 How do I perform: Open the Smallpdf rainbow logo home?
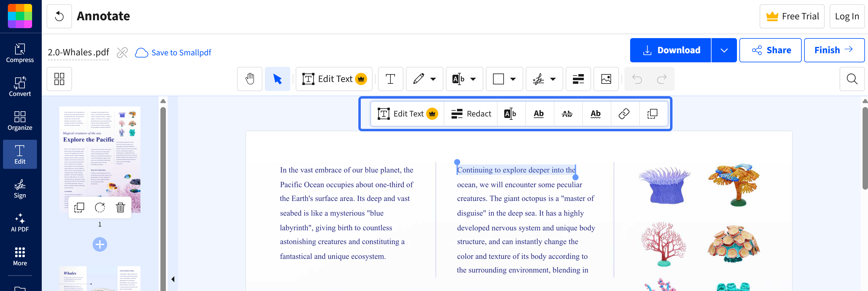tap(20, 16)
